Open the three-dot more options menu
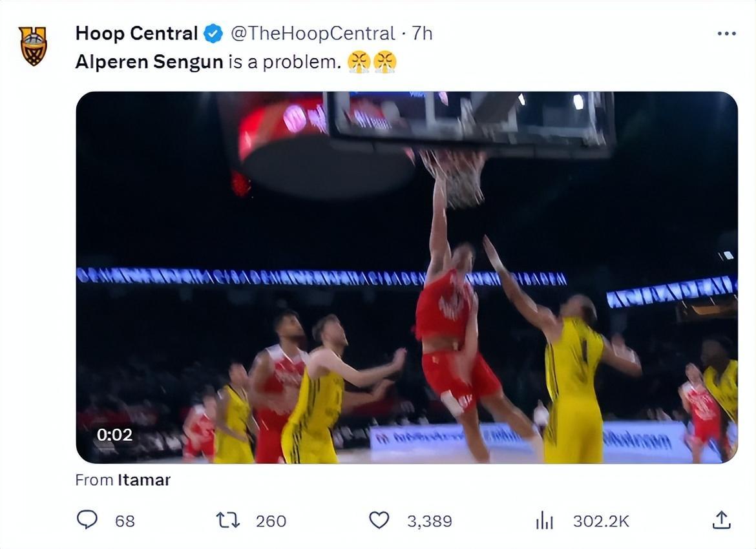This screenshot has width=756, height=549. click(x=726, y=34)
